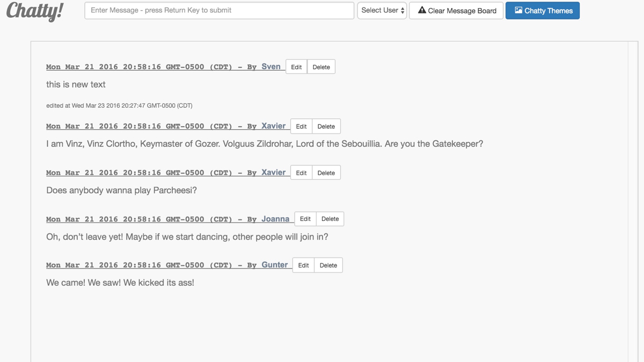Focus the Enter Message input field

(219, 10)
